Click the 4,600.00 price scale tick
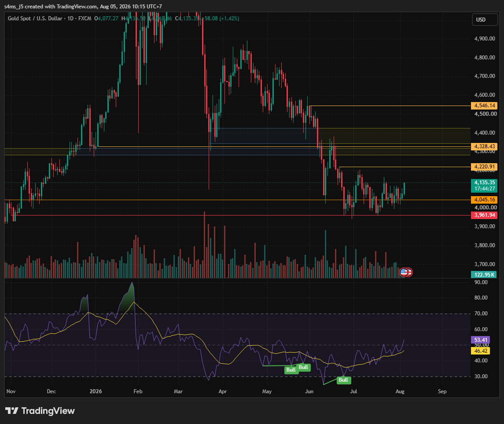 (x=484, y=95)
